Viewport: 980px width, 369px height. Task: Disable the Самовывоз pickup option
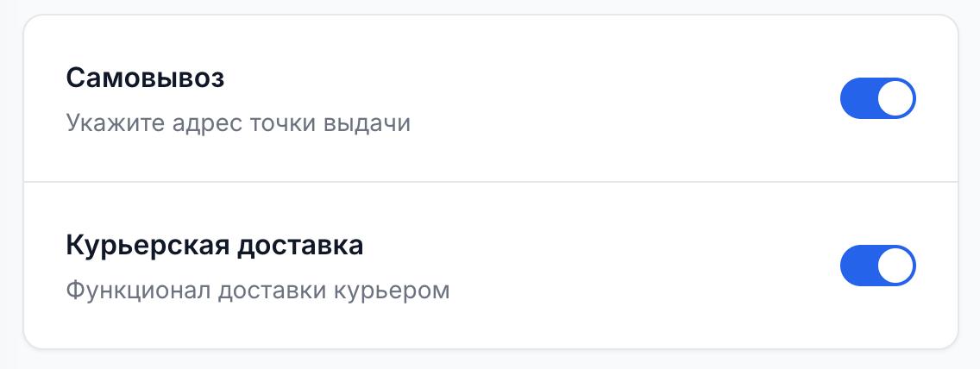pyautogui.click(x=877, y=99)
